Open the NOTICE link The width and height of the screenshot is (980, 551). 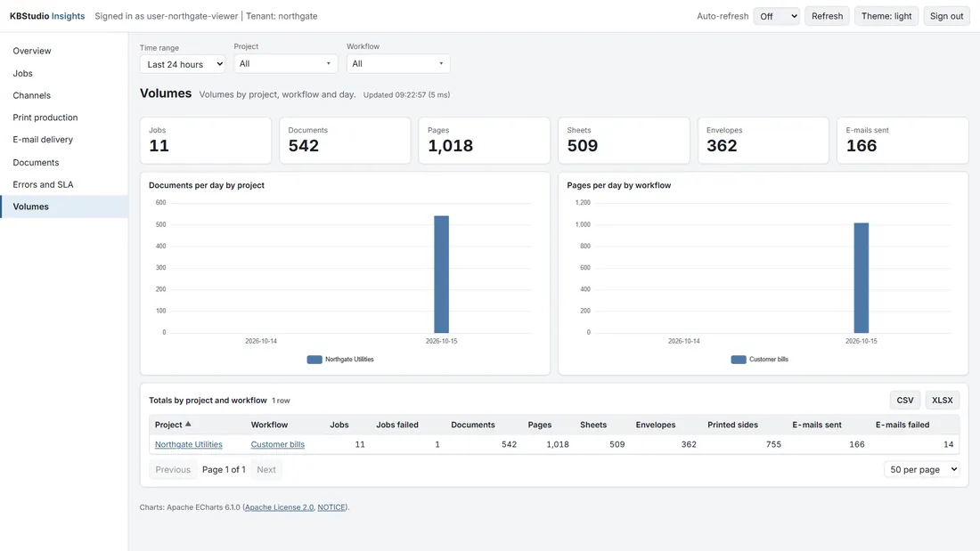331,507
